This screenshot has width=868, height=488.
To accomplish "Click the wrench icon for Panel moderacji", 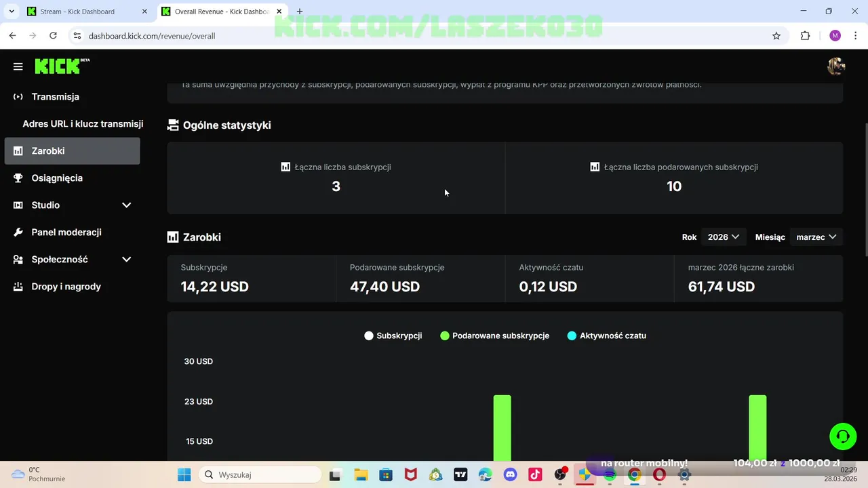I will pos(18,232).
